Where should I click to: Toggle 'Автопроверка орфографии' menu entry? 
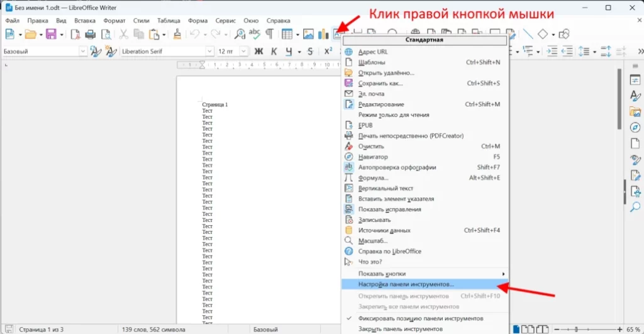[425, 167]
